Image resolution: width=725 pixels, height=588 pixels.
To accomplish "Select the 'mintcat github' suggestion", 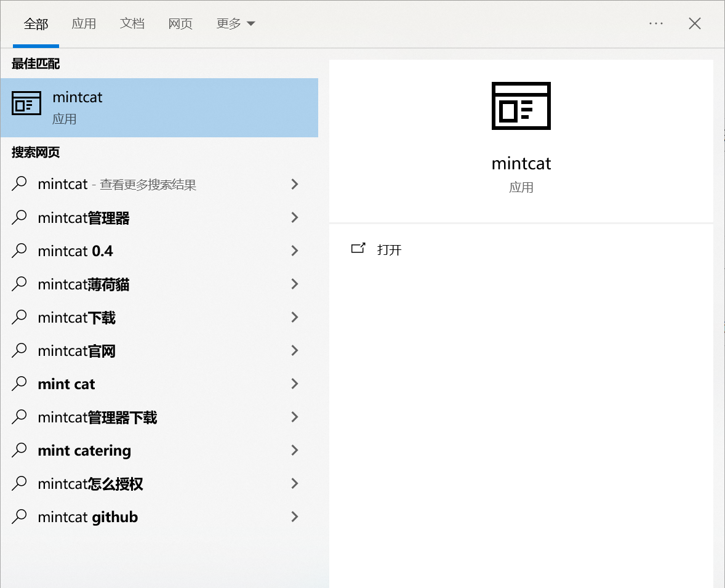I will click(159, 517).
